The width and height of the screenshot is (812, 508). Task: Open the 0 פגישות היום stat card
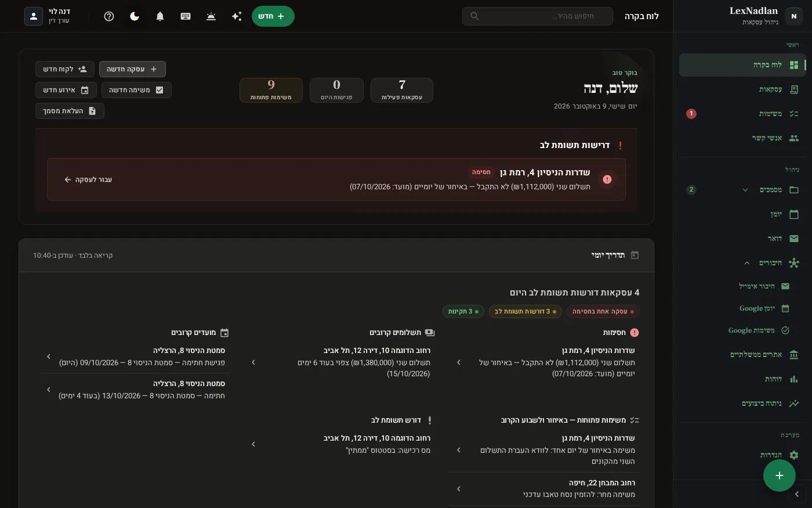click(x=336, y=90)
